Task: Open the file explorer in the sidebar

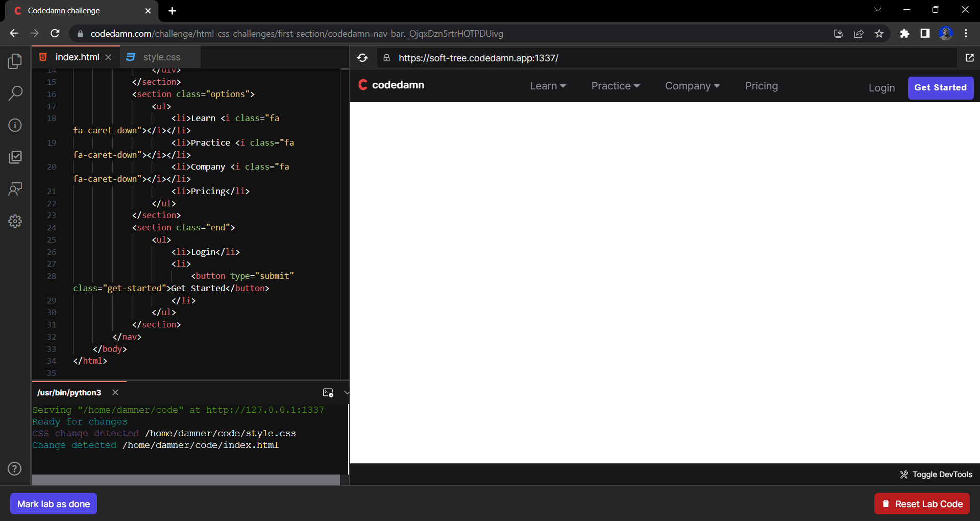Action: [x=15, y=61]
